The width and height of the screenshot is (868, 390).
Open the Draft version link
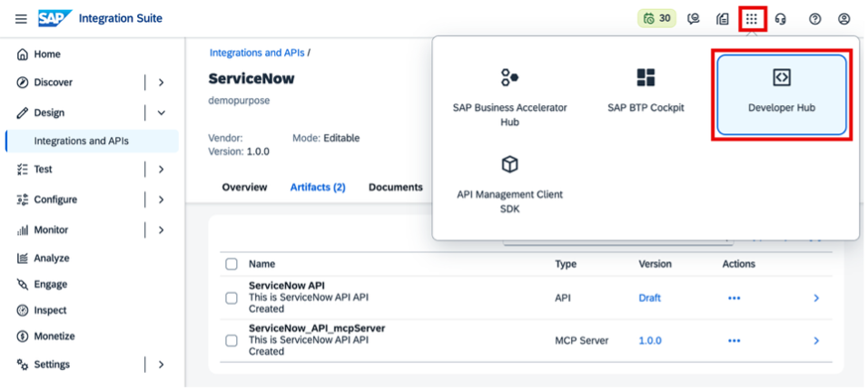649,298
